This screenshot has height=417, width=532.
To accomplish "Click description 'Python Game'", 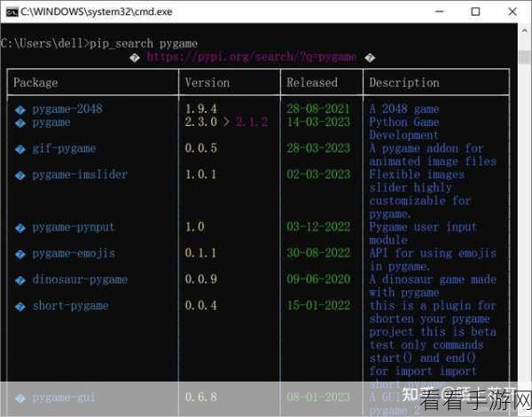I will [x=404, y=122].
